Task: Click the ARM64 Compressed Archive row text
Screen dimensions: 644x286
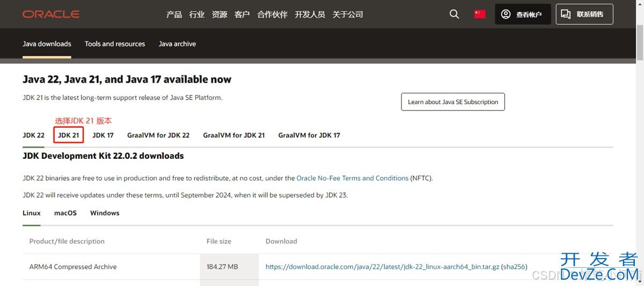Action: (73, 267)
